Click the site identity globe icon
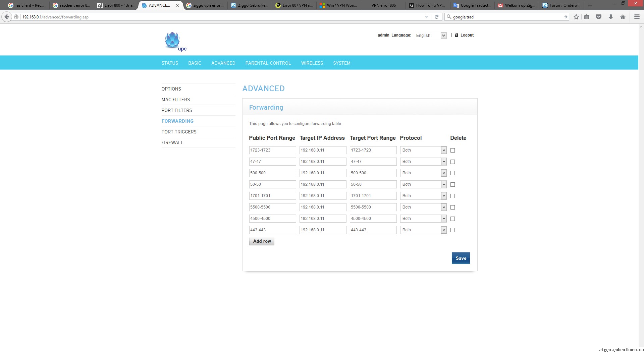The image size is (644, 352). coord(16,17)
